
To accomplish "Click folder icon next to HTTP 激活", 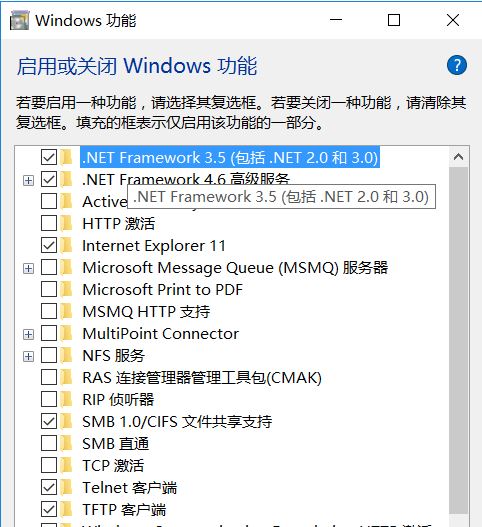I will click(67, 224).
